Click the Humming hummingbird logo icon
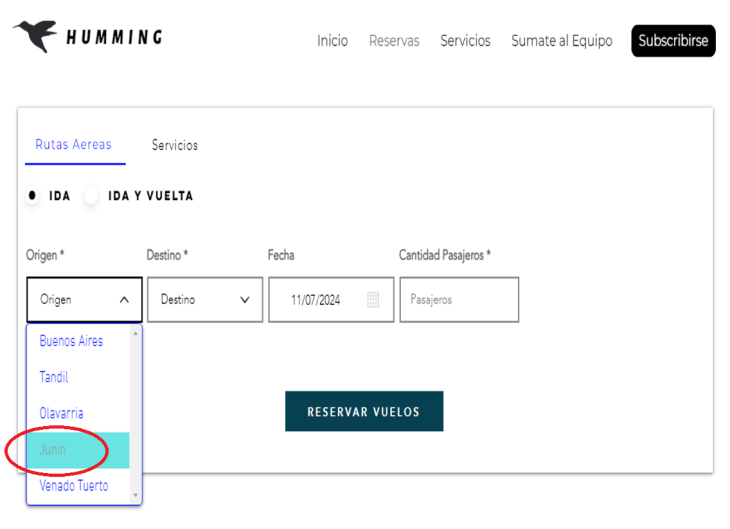The image size is (730, 529). pyautogui.click(x=34, y=35)
